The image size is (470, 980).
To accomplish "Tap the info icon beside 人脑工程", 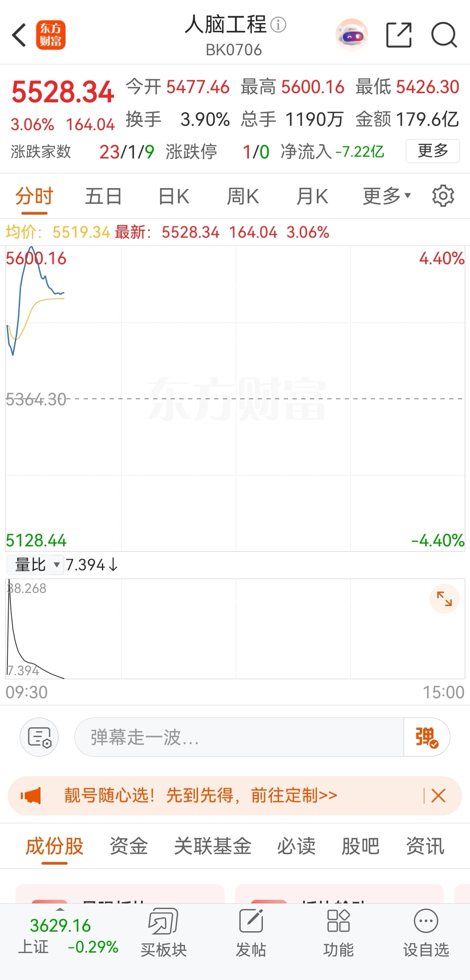I will tap(279, 24).
